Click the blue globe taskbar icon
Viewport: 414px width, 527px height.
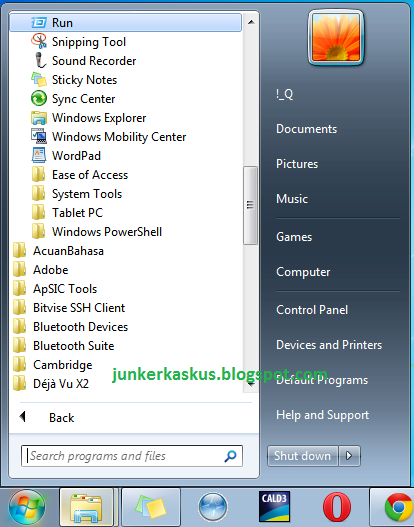click(x=213, y=508)
